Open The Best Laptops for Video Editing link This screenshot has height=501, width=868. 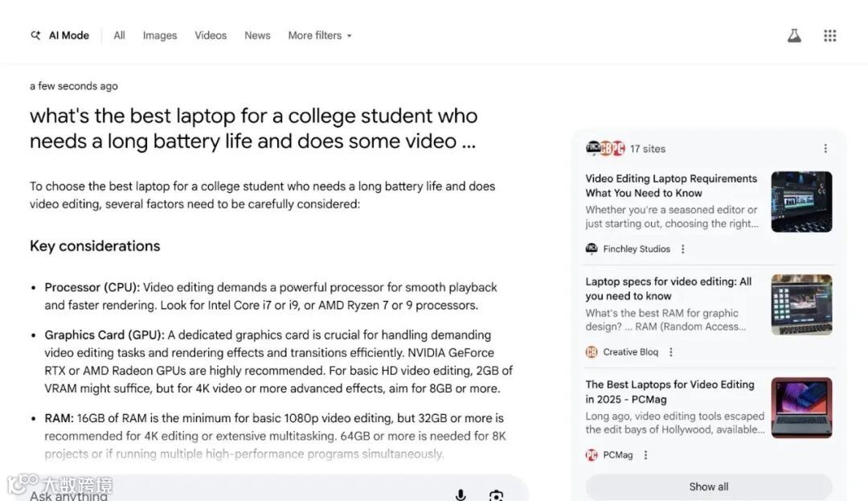[x=669, y=392]
